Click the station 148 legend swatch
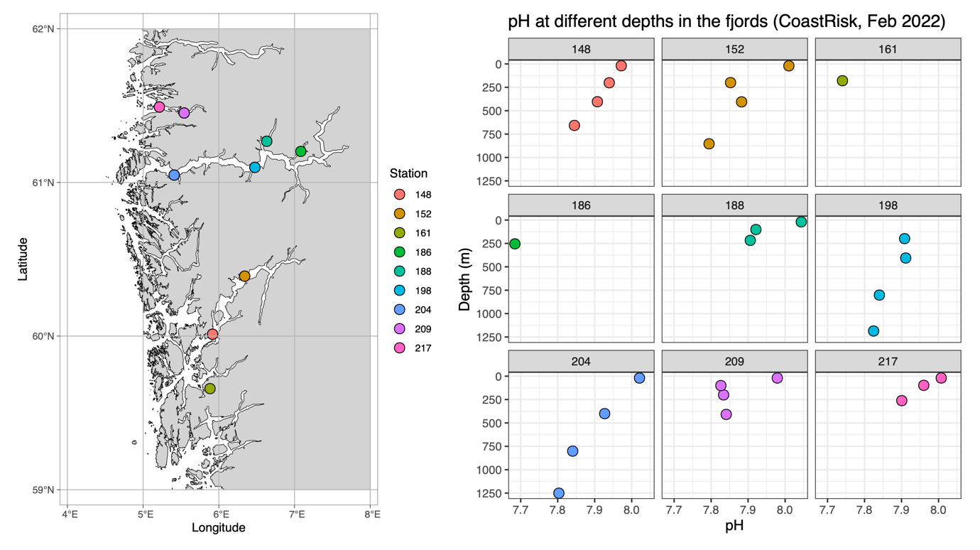Screen dimensions: 980x550 click(400, 195)
